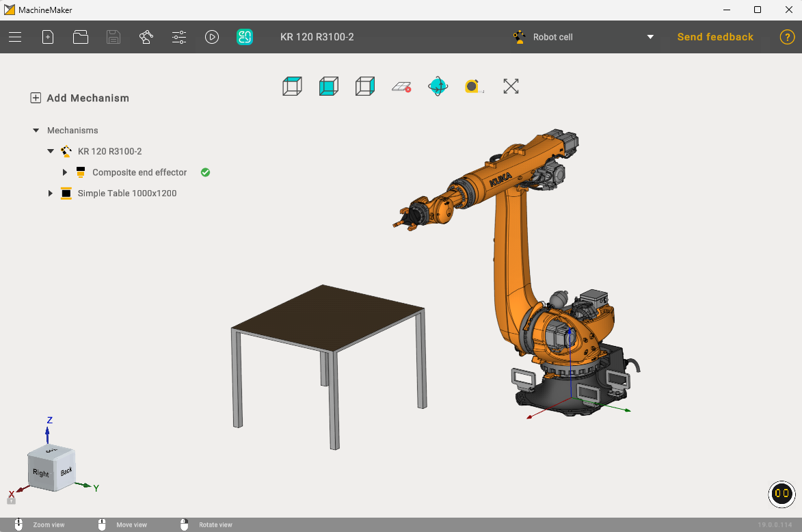Image resolution: width=802 pixels, height=532 pixels.
Task: Click the robot arm toolbar icon
Action: [x=146, y=38]
